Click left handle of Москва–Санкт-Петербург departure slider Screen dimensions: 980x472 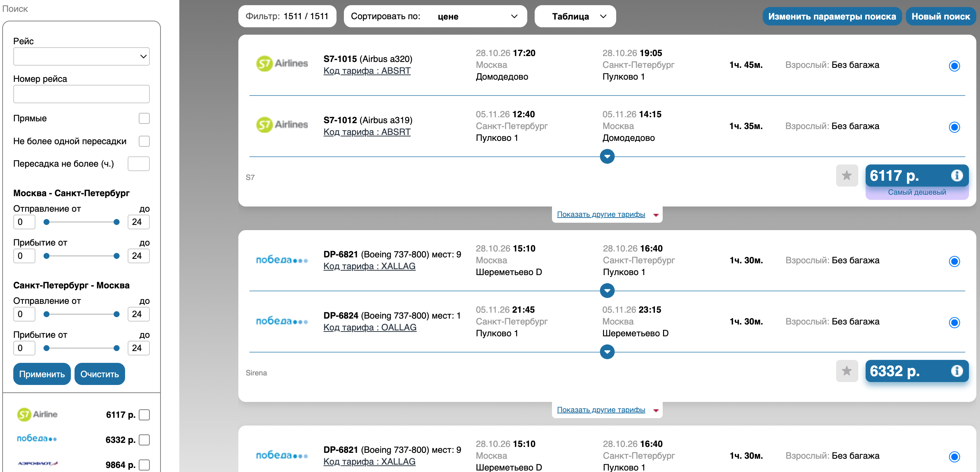click(46, 222)
